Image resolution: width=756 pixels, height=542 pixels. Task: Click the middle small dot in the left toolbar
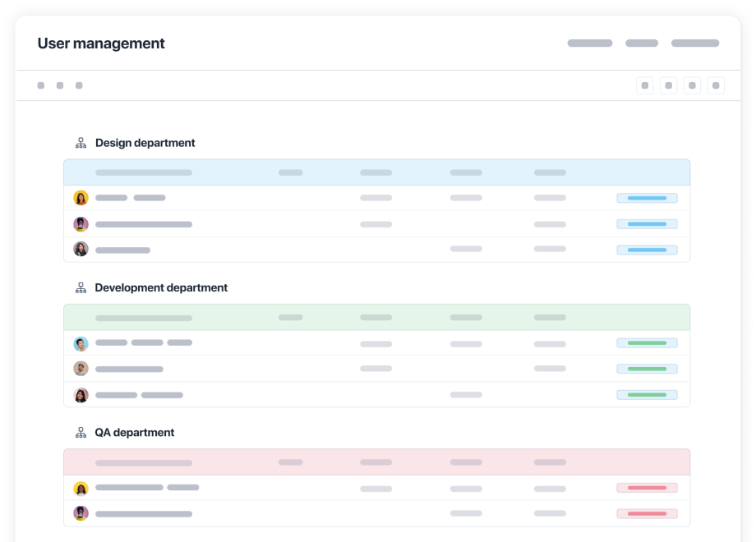click(60, 85)
